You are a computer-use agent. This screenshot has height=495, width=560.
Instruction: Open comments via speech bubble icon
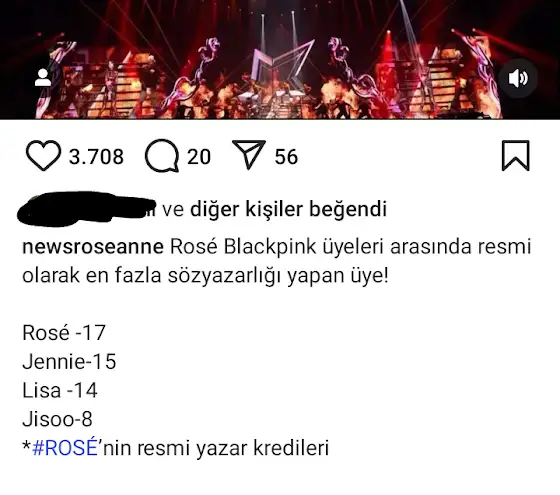pyautogui.click(x=162, y=156)
